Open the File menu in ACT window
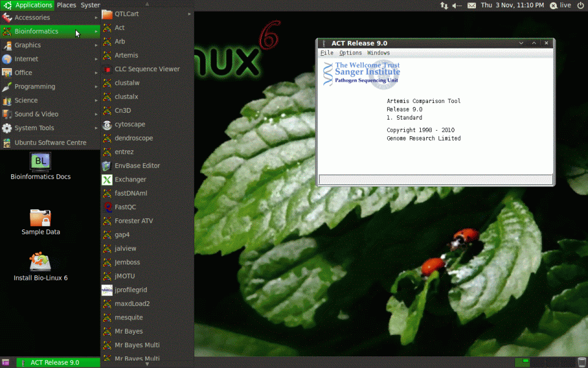 point(326,53)
